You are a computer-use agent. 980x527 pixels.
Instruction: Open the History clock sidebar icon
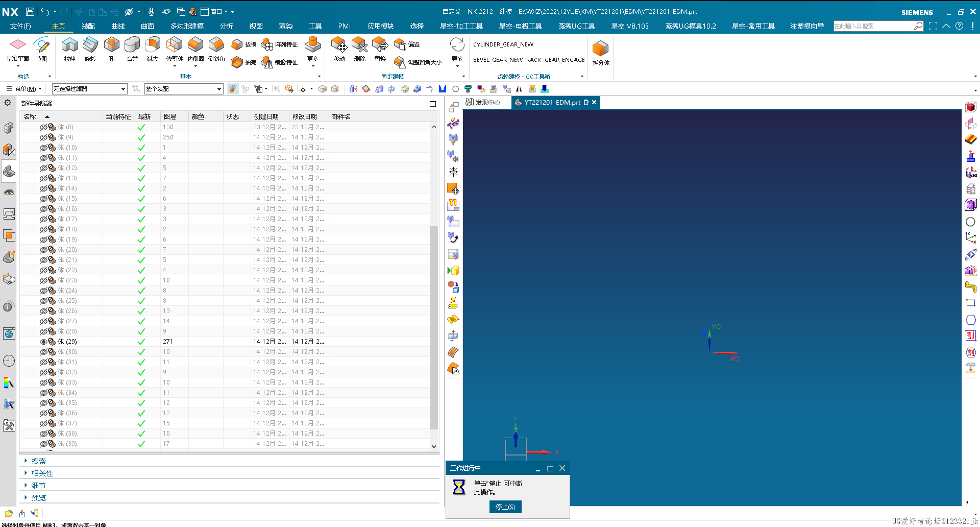(9, 361)
